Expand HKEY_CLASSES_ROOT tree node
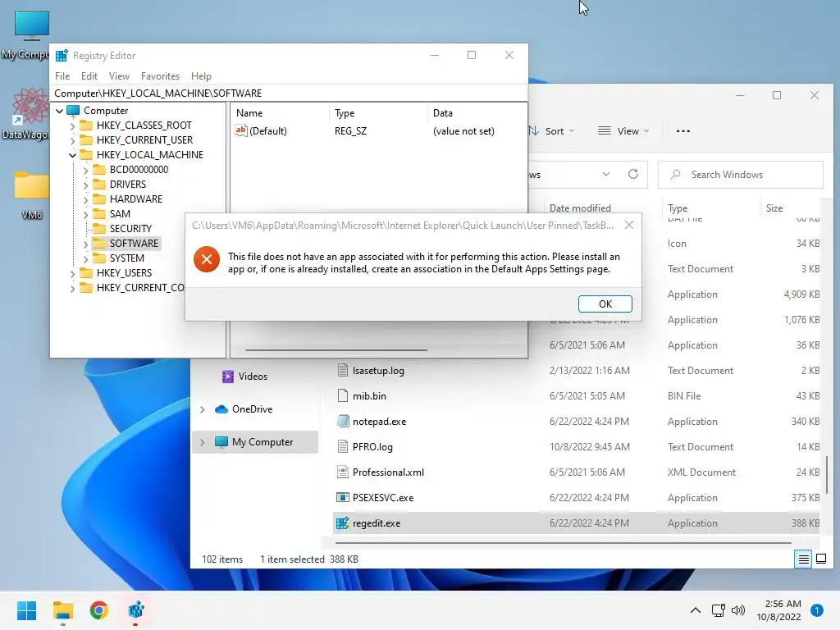Viewport: 840px width, 630px height. point(72,126)
